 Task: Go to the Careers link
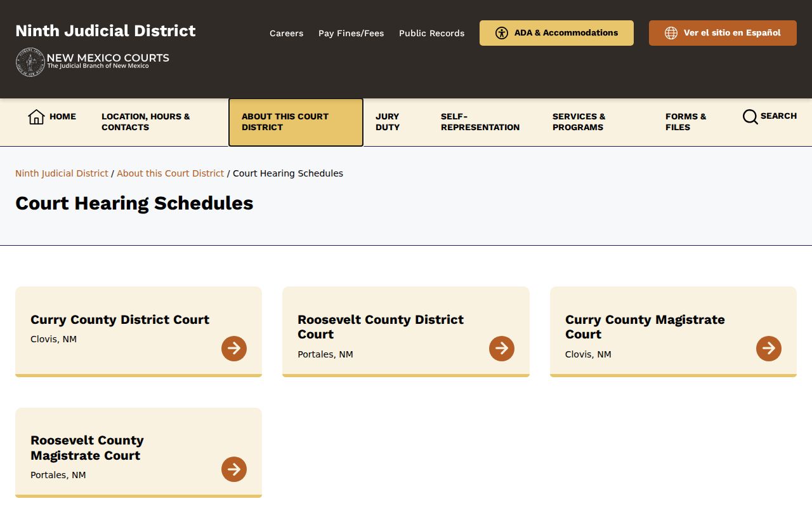tap(287, 33)
